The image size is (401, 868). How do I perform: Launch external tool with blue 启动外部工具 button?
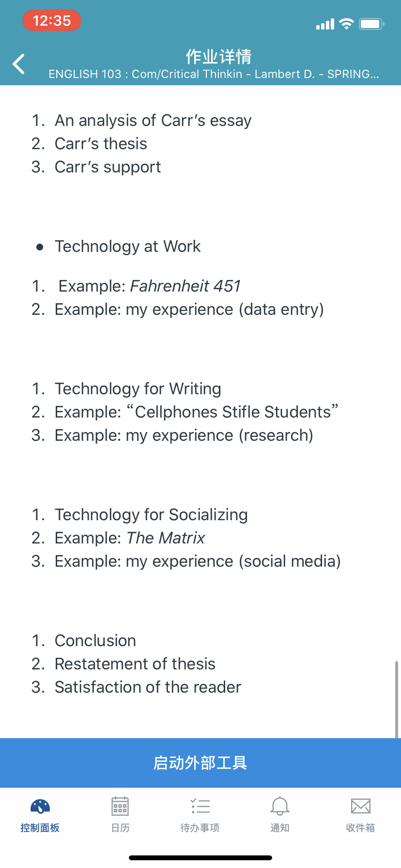[200, 762]
